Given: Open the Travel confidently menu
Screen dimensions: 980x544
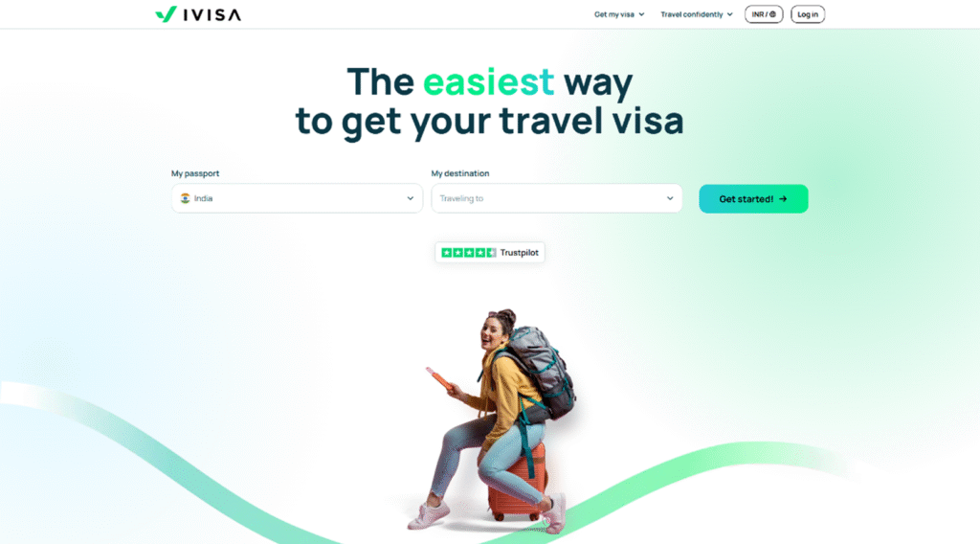Looking at the screenshot, I should pyautogui.click(x=697, y=14).
